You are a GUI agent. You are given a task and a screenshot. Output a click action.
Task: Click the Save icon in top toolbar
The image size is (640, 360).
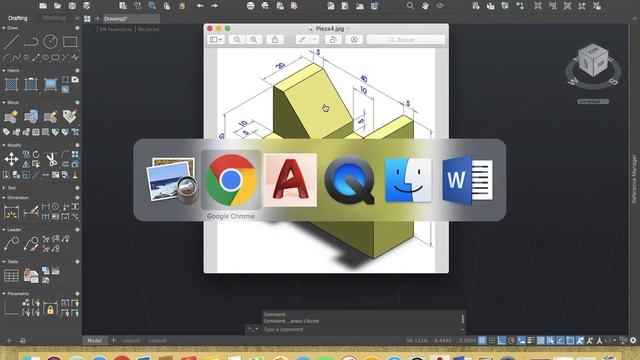click(x=72, y=6)
